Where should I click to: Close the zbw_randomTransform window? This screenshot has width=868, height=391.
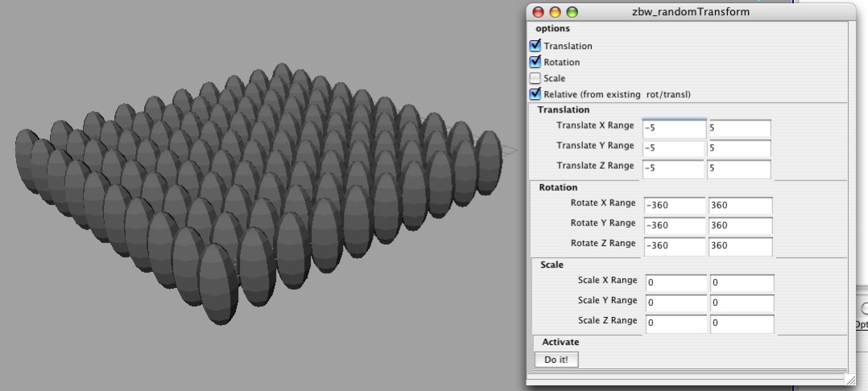(538, 11)
